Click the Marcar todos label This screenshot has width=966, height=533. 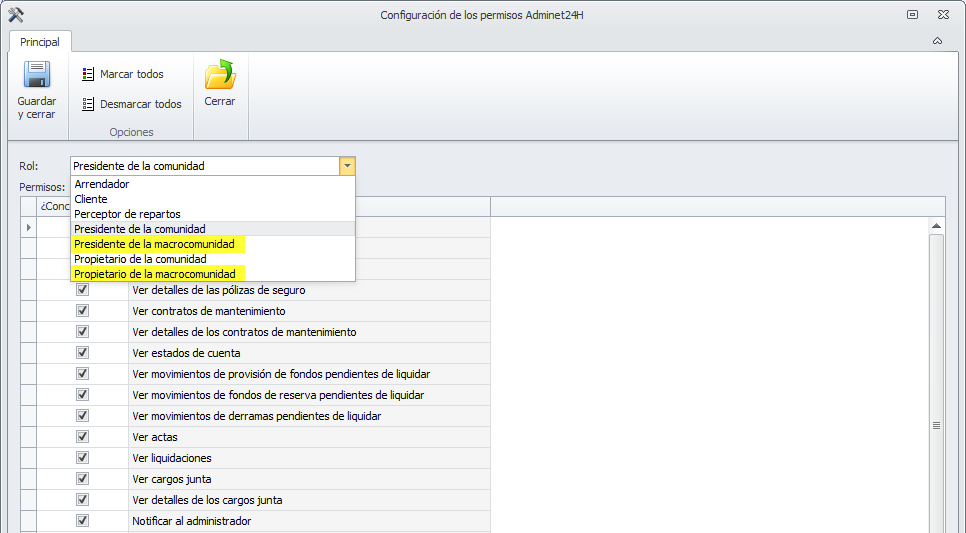[x=132, y=74]
